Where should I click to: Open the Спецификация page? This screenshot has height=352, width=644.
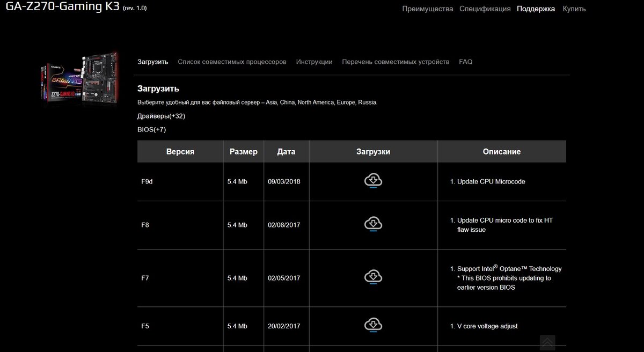point(485,9)
